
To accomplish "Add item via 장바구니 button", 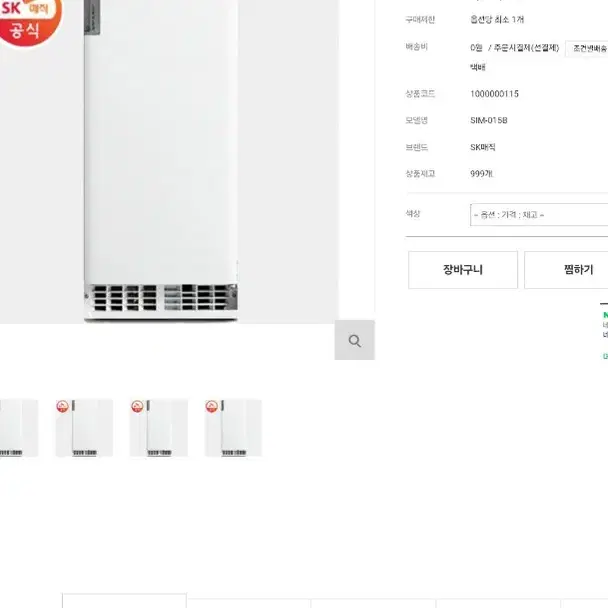I will pyautogui.click(x=463, y=270).
